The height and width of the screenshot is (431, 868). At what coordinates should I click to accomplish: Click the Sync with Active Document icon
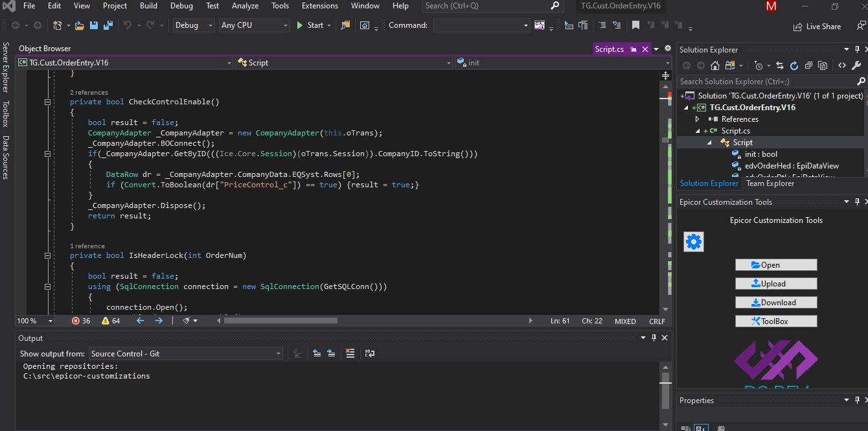779,65
